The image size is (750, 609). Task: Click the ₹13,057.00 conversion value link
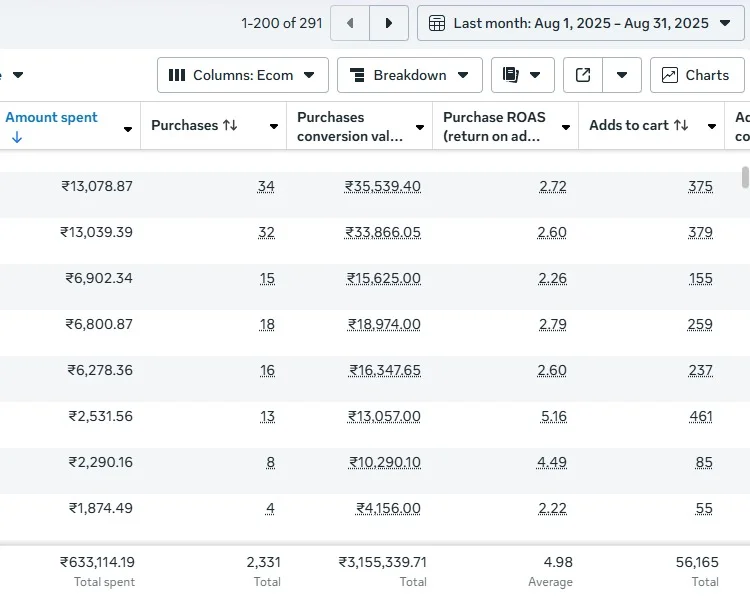384,416
